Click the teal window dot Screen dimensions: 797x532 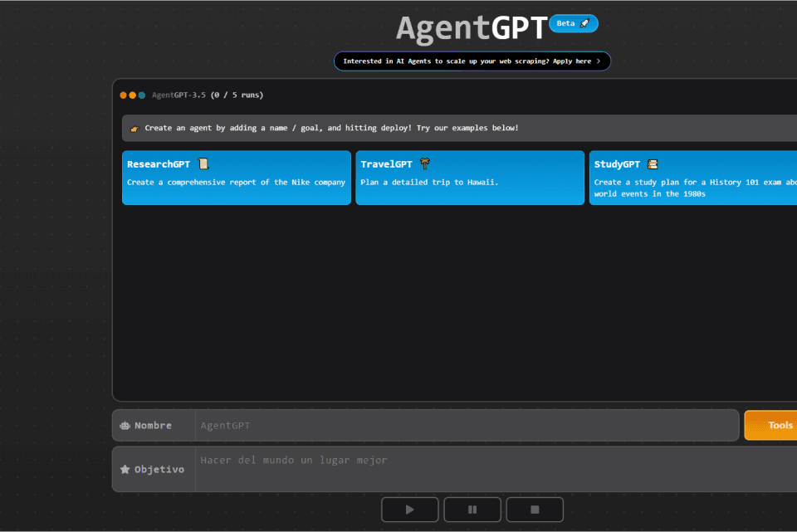142,95
